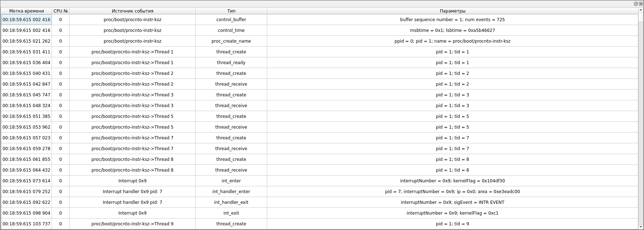Click the Параметры column header
Image resolution: width=644 pixels, height=230 pixels.
[x=452, y=11]
